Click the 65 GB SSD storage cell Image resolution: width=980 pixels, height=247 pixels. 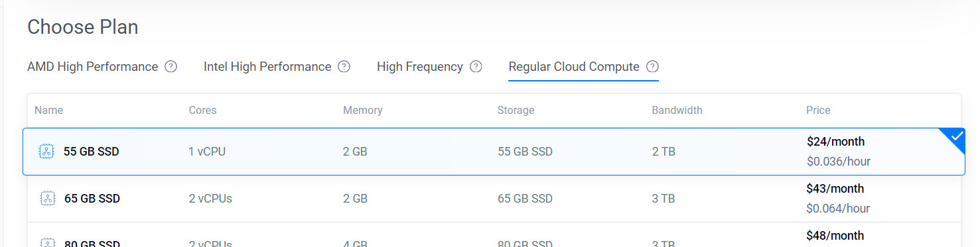[x=525, y=198]
